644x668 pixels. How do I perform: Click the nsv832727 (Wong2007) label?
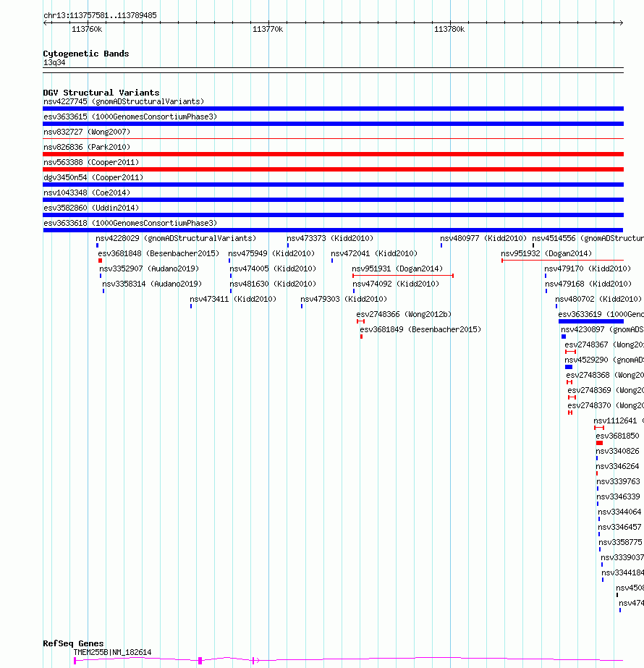[86, 132]
